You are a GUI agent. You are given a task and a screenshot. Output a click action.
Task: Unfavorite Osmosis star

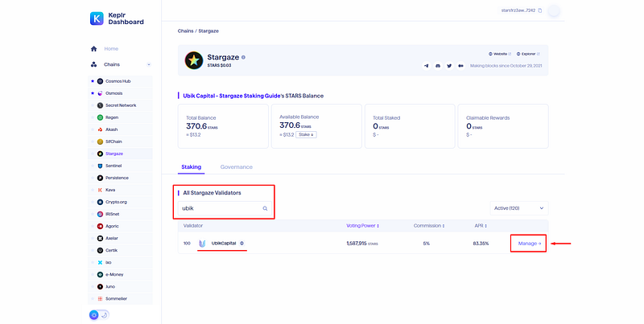pyautogui.click(x=93, y=93)
